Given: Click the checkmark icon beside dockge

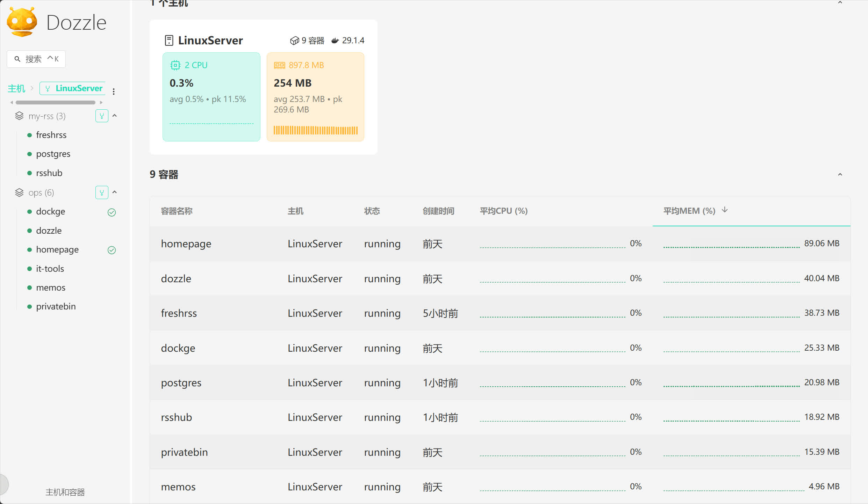Looking at the screenshot, I should click(x=112, y=212).
